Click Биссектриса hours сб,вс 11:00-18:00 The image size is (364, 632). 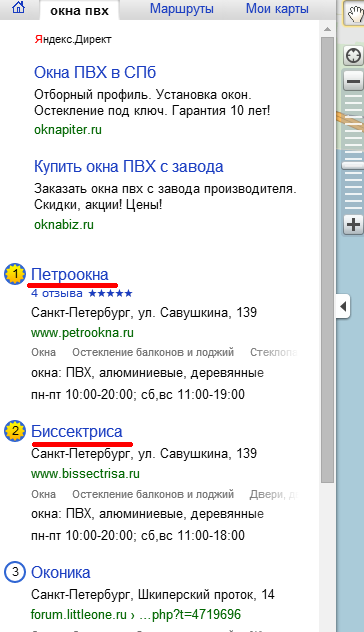point(193,536)
